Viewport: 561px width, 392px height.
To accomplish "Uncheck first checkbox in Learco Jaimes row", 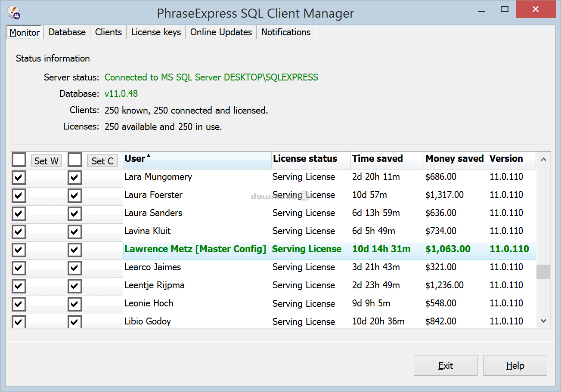I will click(x=19, y=268).
